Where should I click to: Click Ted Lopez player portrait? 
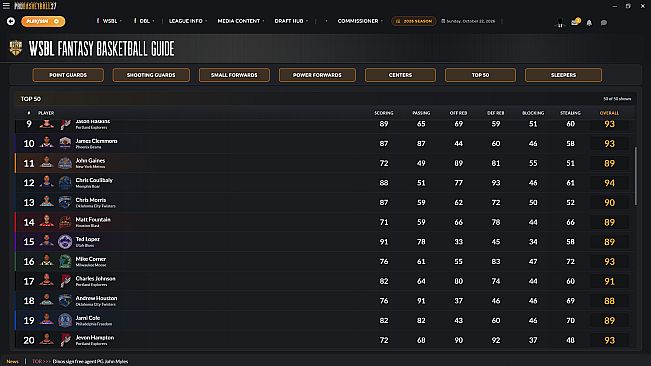click(x=46, y=241)
